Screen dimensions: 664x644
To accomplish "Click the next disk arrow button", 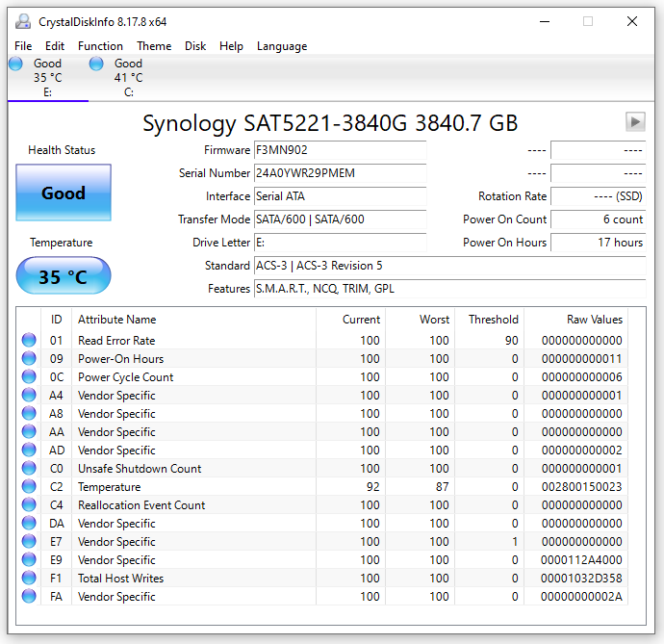I will 634,121.
